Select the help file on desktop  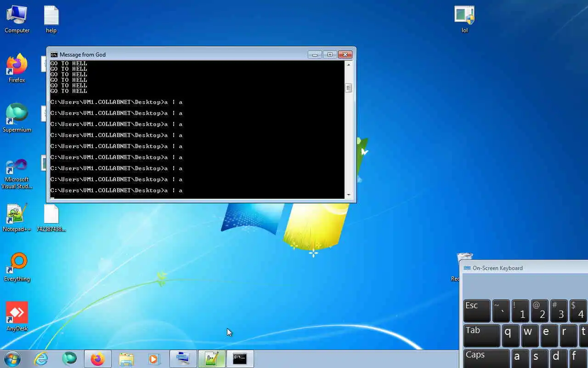point(51,20)
